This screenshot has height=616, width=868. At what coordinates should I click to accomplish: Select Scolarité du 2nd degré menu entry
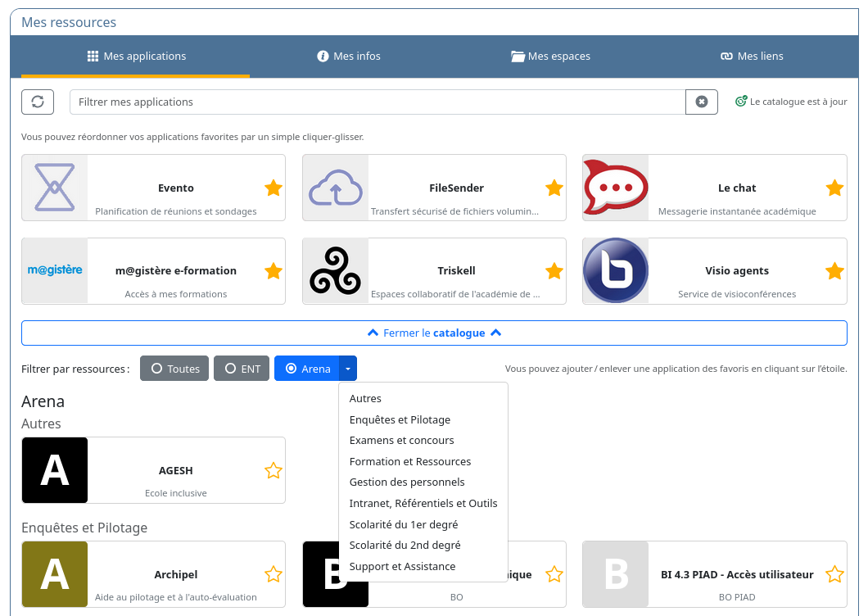[x=405, y=546]
